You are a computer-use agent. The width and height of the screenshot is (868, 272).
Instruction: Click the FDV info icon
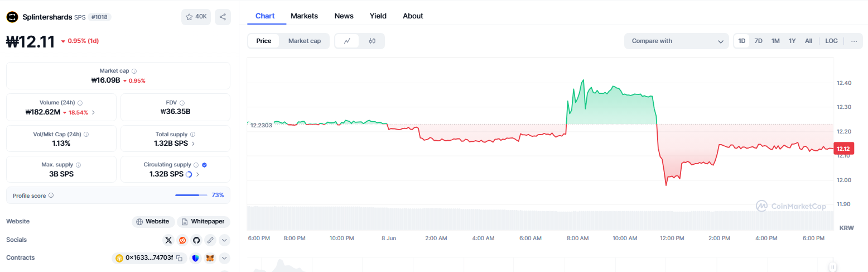point(182,103)
